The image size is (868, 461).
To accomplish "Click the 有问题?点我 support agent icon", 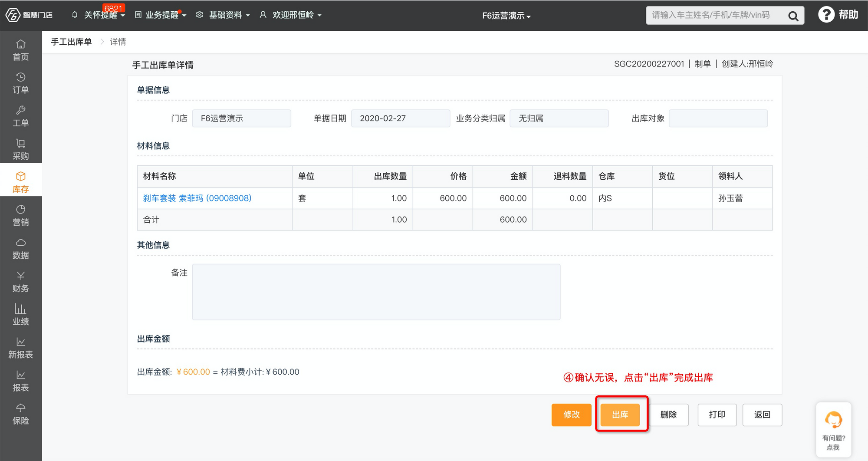I will coord(833,420).
